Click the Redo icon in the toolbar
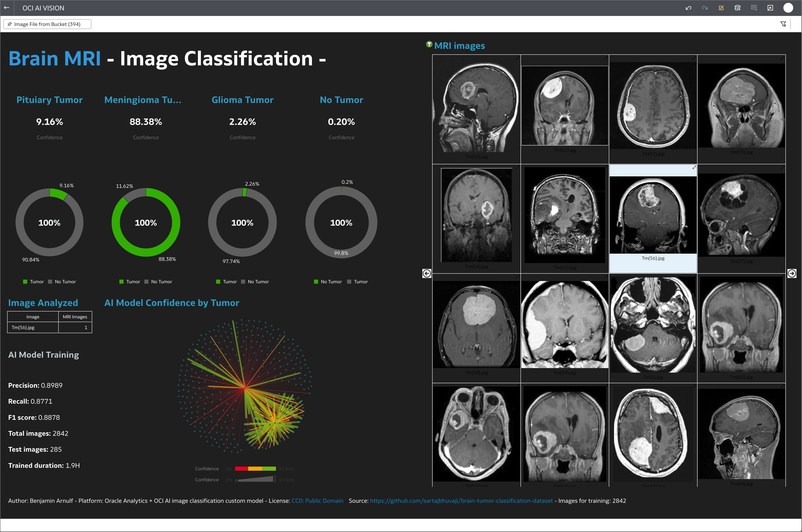 (705, 8)
